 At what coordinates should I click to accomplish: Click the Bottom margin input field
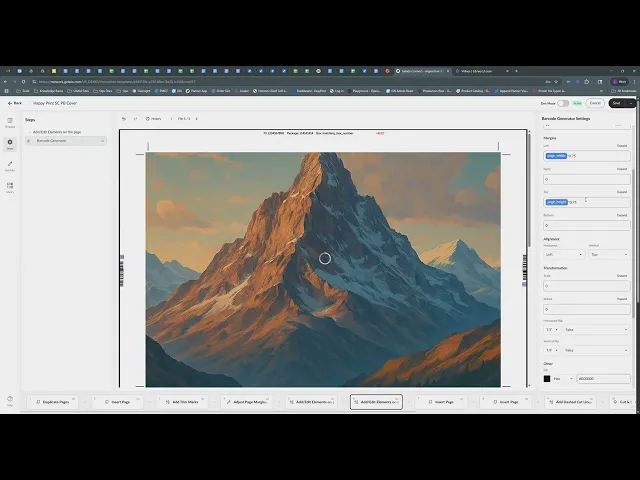(x=587, y=225)
